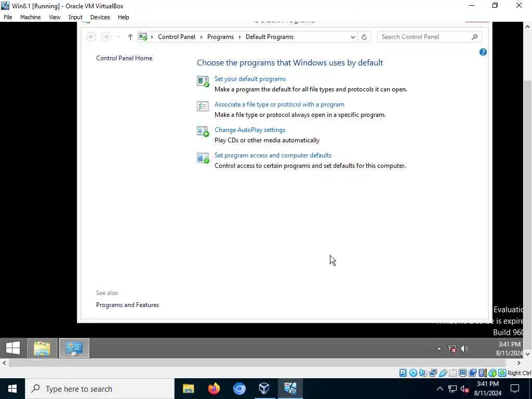The height and width of the screenshot is (399, 532).
Task: Click VirtualBox USB status icon
Action: click(443, 373)
